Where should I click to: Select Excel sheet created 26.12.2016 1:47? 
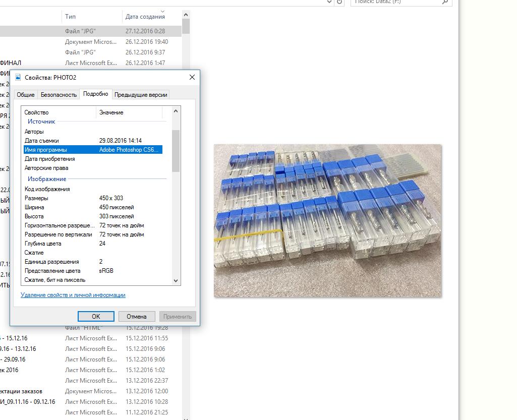pyautogui.click(x=91, y=63)
